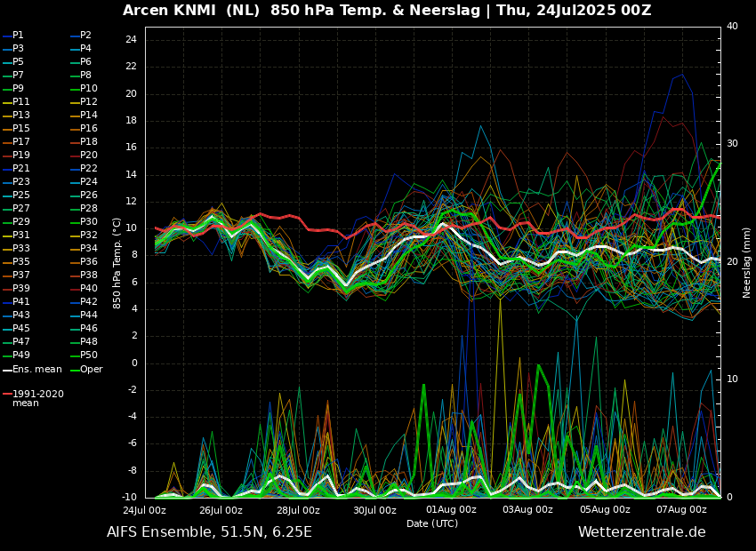Click the Ens. mean legend label
This screenshot has width=756, height=551.
click(36, 369)
